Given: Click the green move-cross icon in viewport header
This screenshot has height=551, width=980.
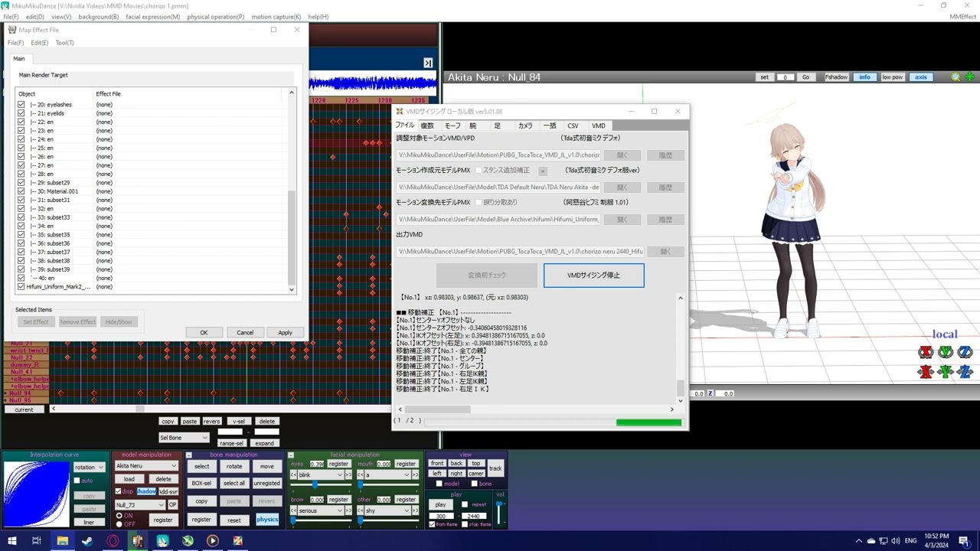Looking at the screenshot, I should [969, 77].
